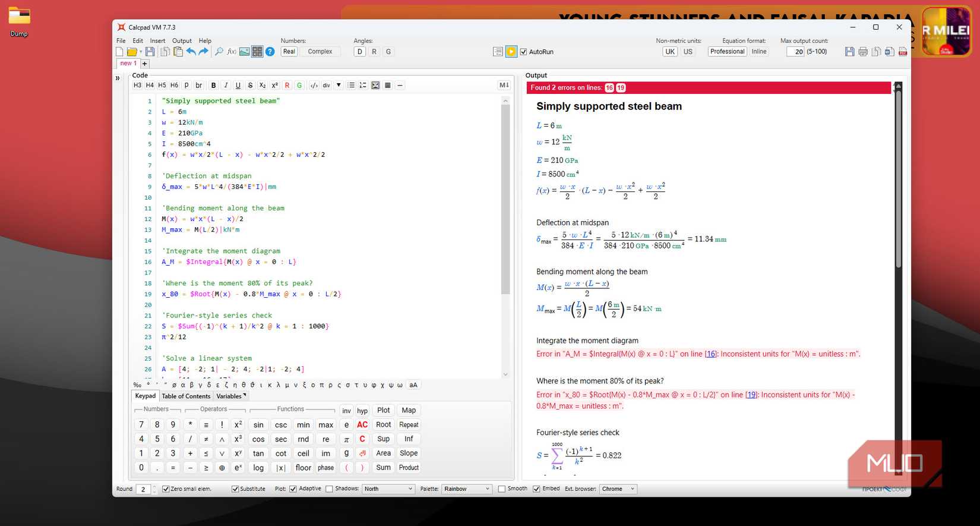Select Complex numbers mode

coord(320,52)
